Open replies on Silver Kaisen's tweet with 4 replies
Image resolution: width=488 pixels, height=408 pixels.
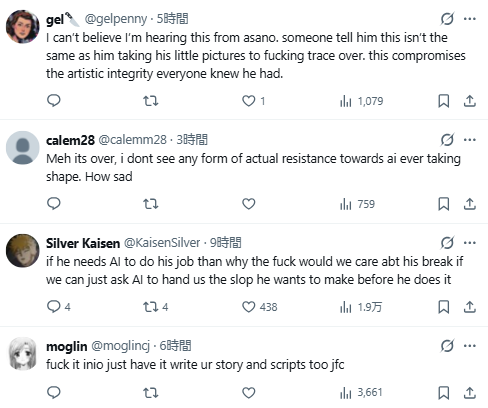[59, 307]
